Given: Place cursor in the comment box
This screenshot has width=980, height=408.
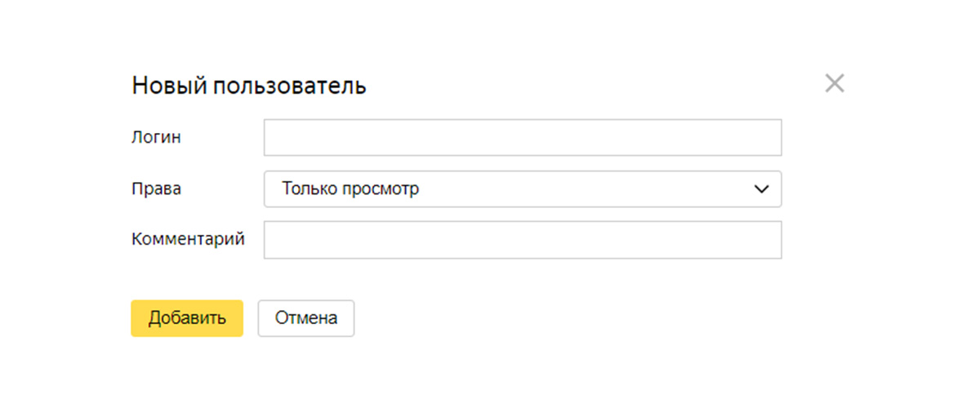Looking at the screenshot, I should (x=523, y=240).
